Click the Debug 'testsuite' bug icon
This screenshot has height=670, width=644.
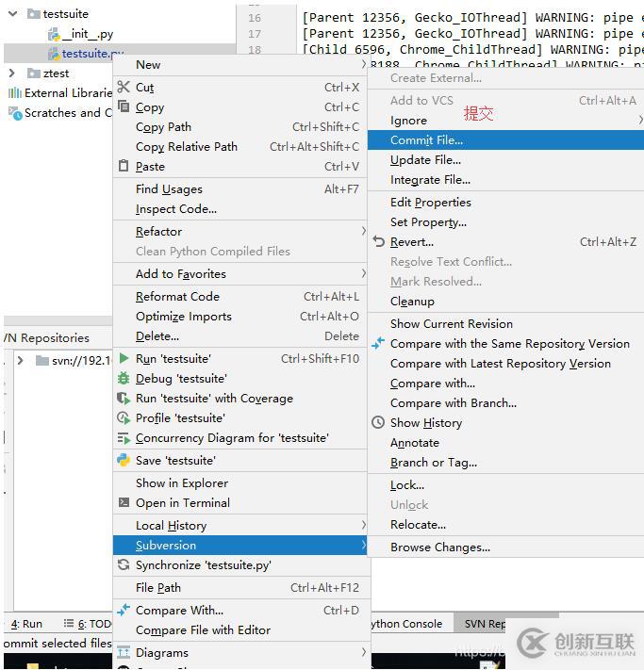click(x=124, y=378)
